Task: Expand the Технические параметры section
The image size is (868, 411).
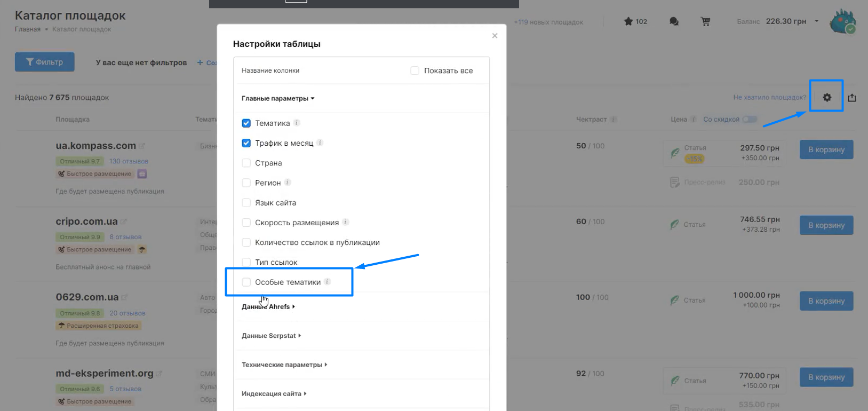Action: pyautogui.click(x=284, y=365)
